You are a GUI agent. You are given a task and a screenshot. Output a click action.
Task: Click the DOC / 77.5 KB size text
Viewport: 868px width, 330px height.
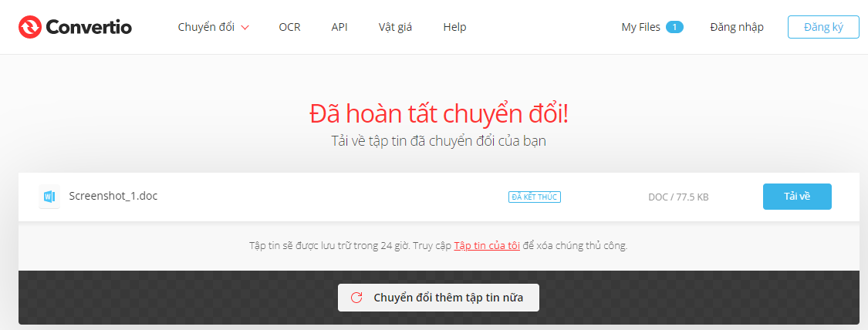click(678, 197)
